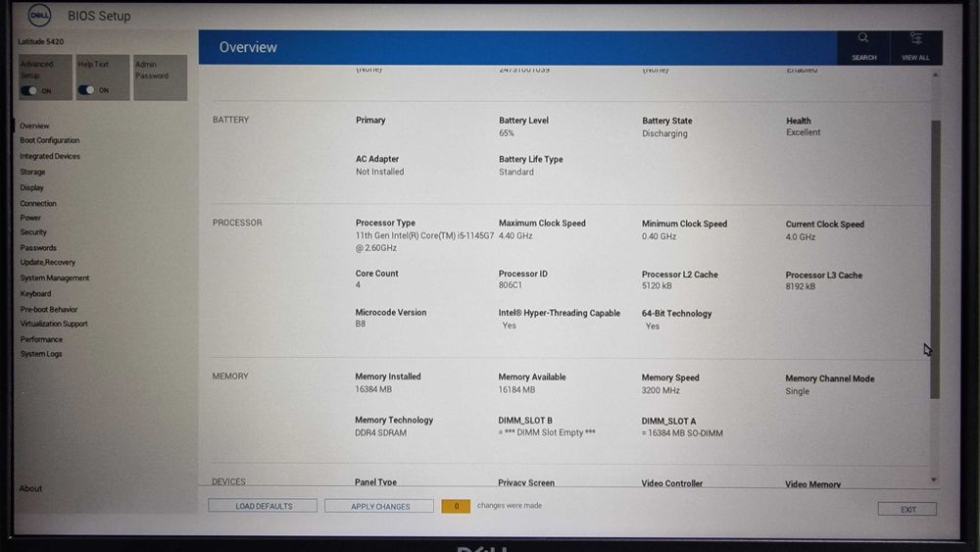Image resolution: width=980 pixels, height=552 pixels.
Task: Select Overview in the sidebar
Action: (34, 125)
